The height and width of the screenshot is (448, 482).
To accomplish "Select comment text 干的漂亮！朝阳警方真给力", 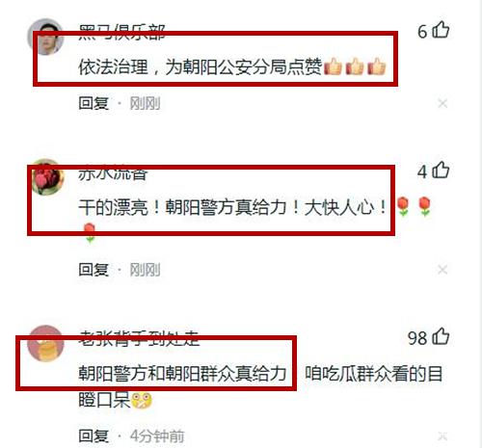I will [x=182, y=207].
